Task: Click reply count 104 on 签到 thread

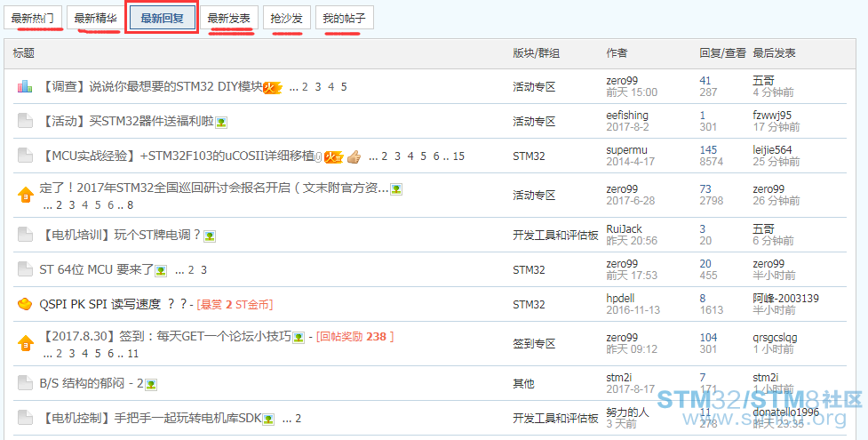Action: pyautogui.click(x=708, y=338)
